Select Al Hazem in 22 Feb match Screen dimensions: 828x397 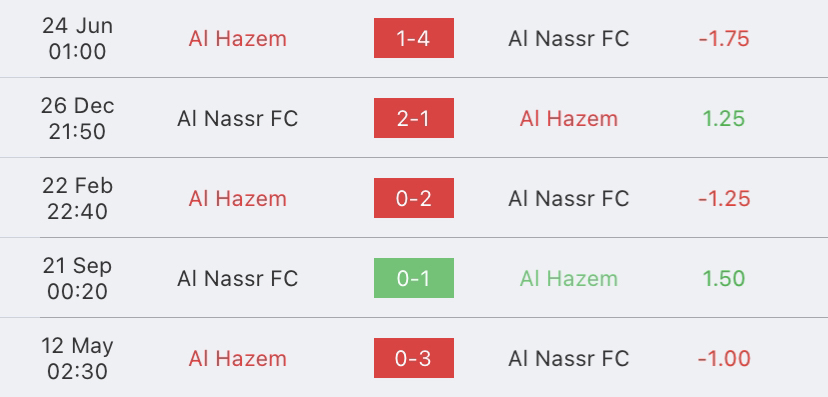coord(238,198)
